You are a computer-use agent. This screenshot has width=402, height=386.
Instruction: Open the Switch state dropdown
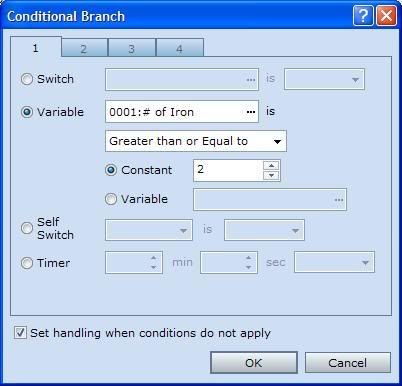(324, 79)
